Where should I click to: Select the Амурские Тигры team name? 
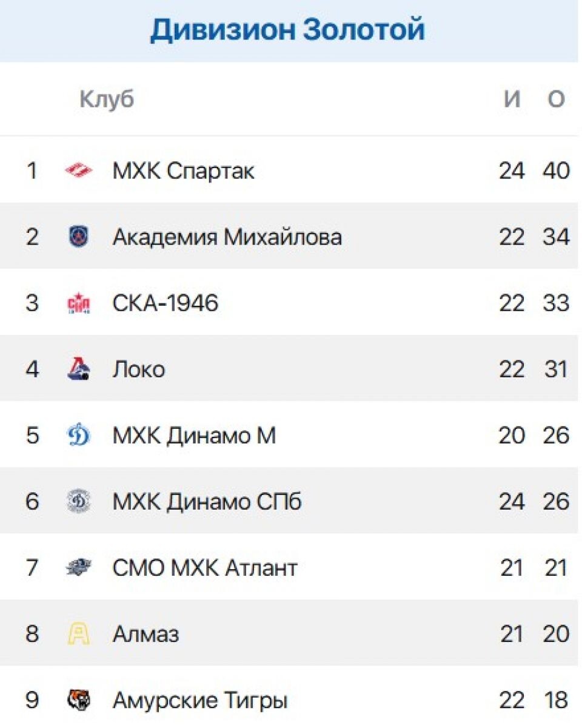[x=200, y=701]
